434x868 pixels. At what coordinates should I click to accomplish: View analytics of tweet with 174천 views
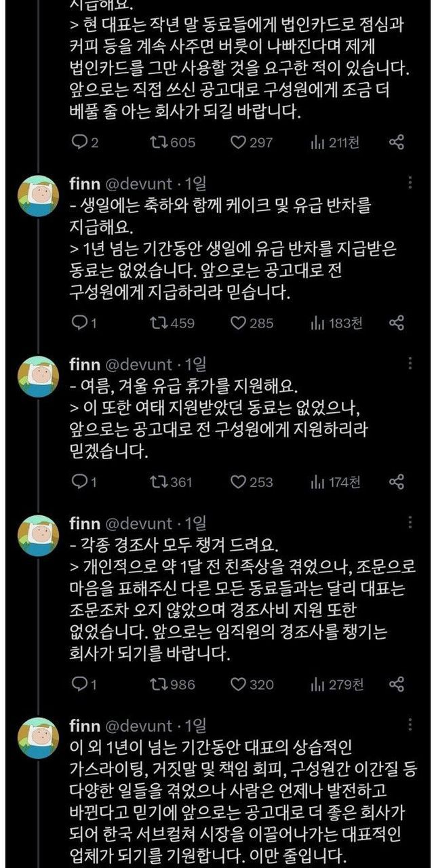point(316,482)
